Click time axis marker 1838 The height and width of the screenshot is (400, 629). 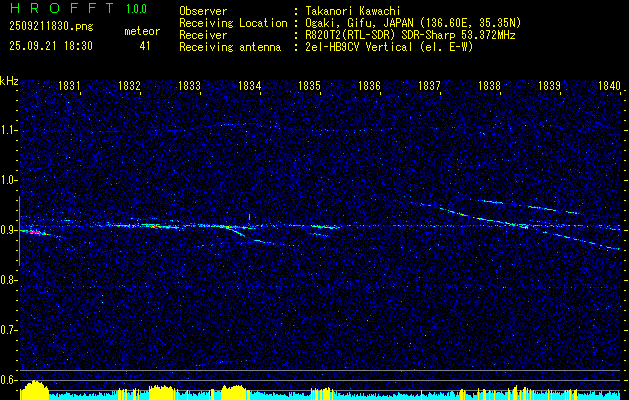tap(489, 86)
